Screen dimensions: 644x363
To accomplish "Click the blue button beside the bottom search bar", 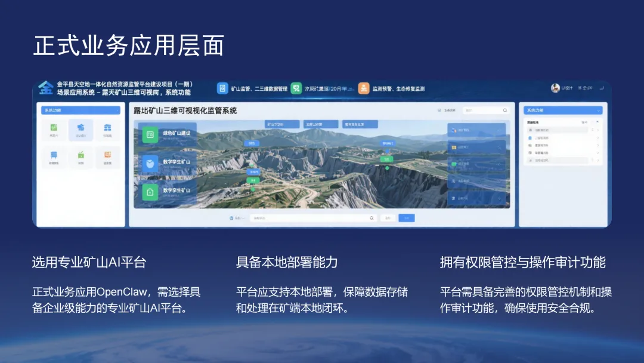I will click(407, 218).
